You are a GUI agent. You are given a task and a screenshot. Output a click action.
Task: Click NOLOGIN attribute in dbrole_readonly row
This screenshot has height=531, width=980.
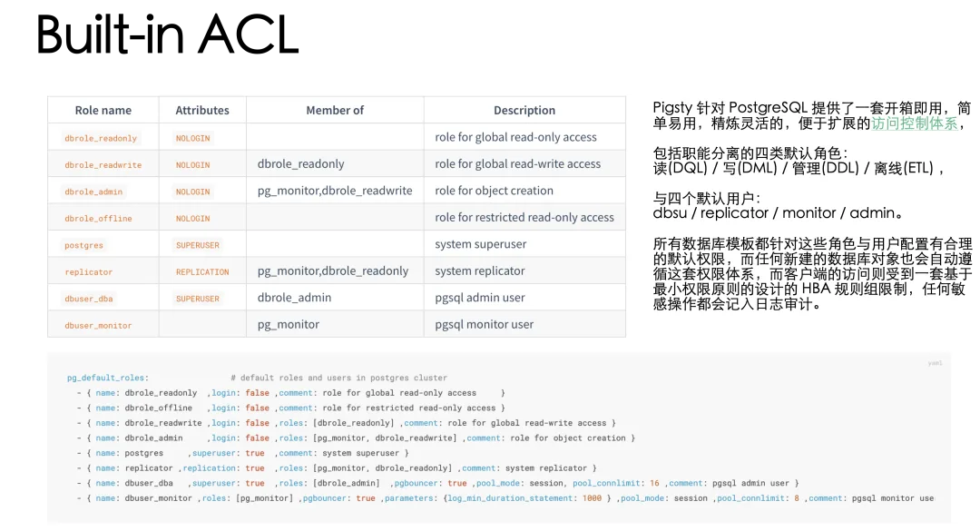[x=192, y=138]
